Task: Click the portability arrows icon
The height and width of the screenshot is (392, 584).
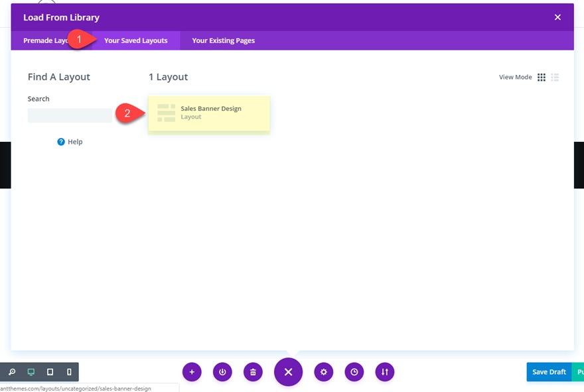Action: point(385,372)
